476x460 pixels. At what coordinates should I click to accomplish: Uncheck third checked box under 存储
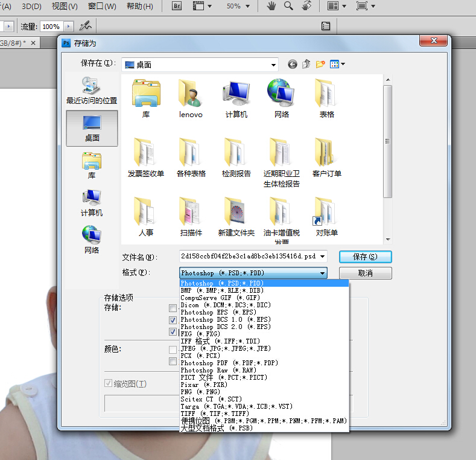173,331
